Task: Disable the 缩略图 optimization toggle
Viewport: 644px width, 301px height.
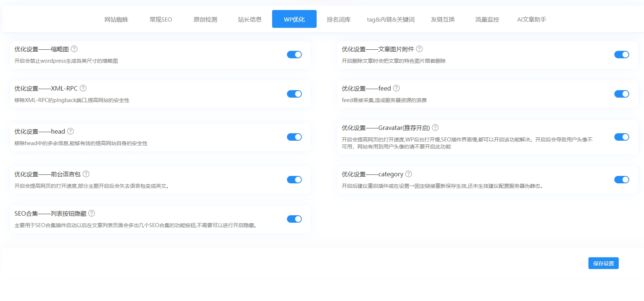Action: 294,55
